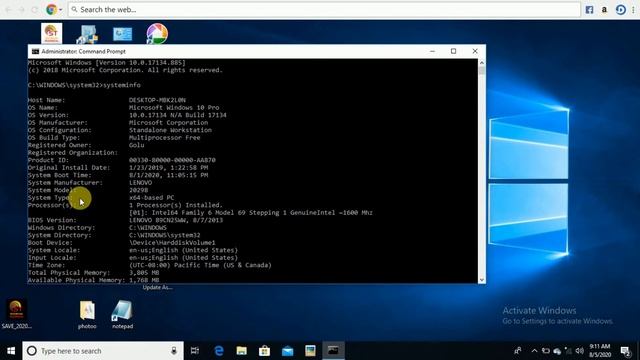Click the "3,805 MB" total physical memory value
Screen dimensions: 640x360
(x=144, y=273)
